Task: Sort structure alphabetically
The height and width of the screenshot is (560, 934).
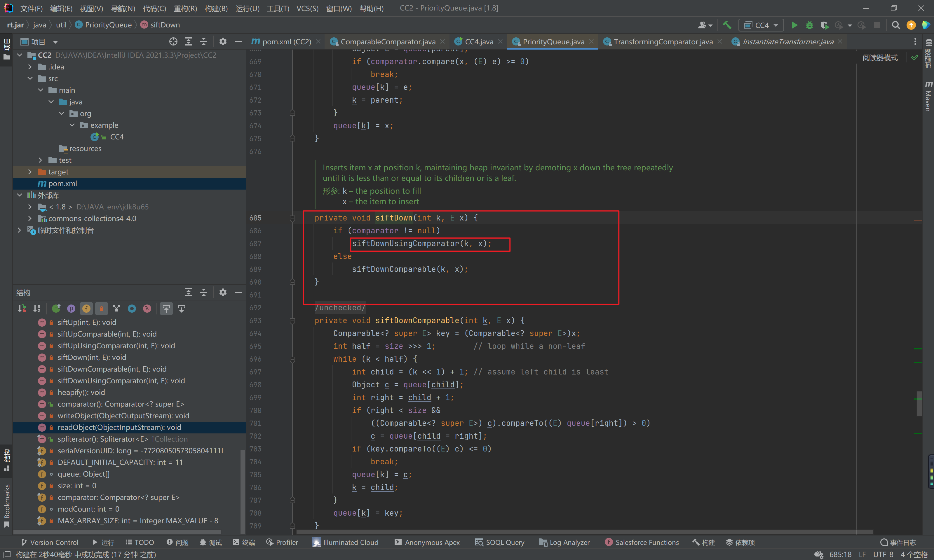Action: 36,309
